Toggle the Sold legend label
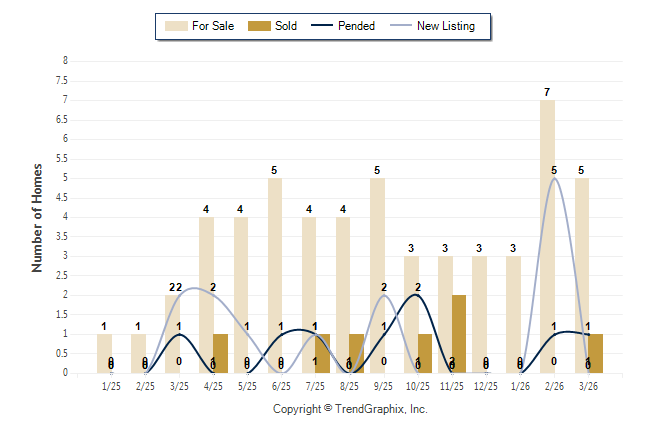The width and height of the screenshot is (646, 434). (286, 26)
